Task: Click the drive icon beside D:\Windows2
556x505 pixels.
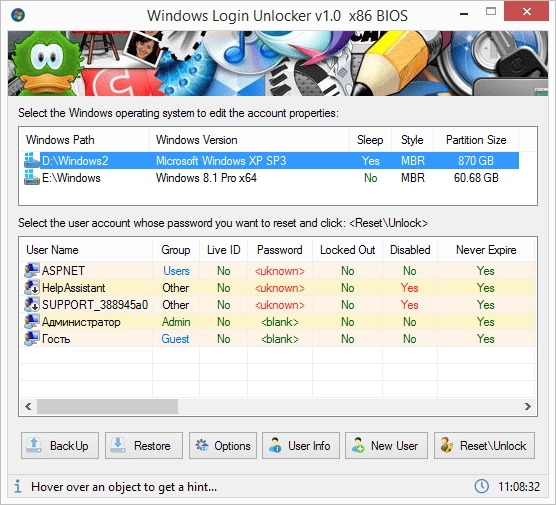Action: pyautogui.click(x=32, y=160)
